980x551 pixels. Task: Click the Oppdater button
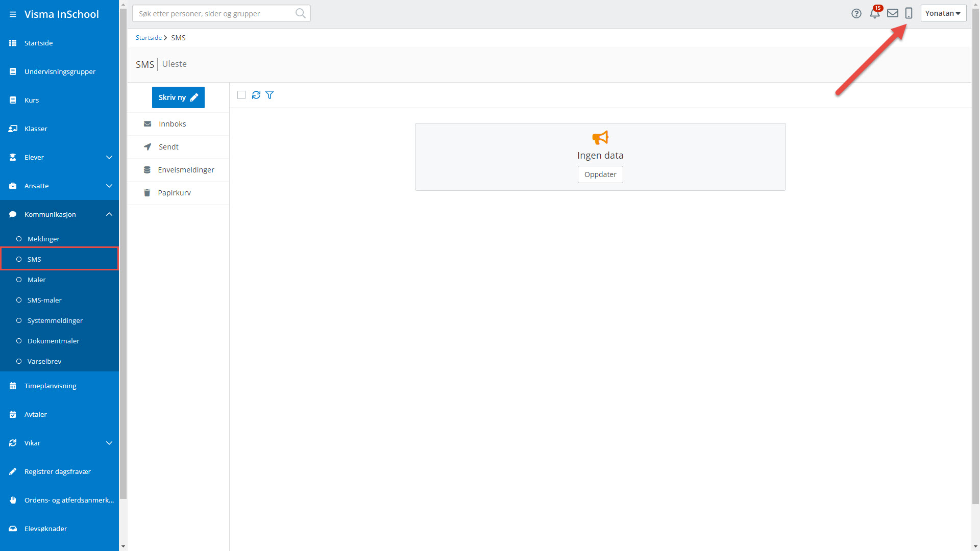[x=600, y=174]
